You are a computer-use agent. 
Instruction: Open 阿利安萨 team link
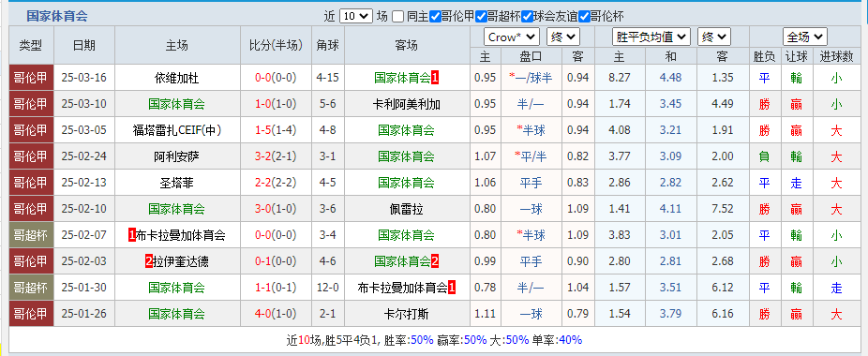pos(176,156)
